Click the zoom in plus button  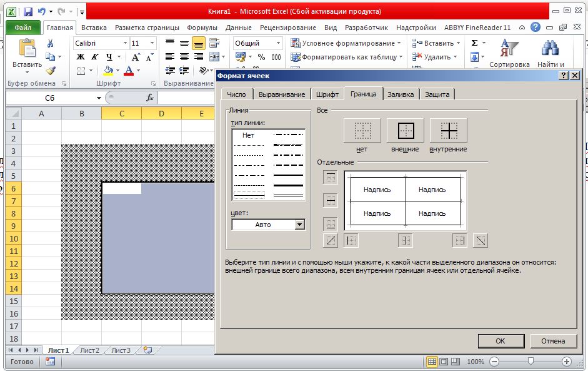pyautogui.click(x=566, y=362)
